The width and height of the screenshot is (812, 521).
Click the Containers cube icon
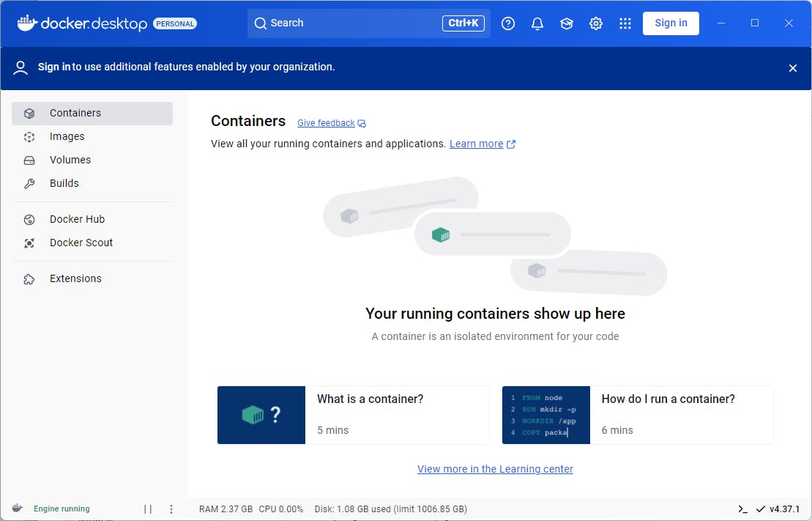pos(29,113)
